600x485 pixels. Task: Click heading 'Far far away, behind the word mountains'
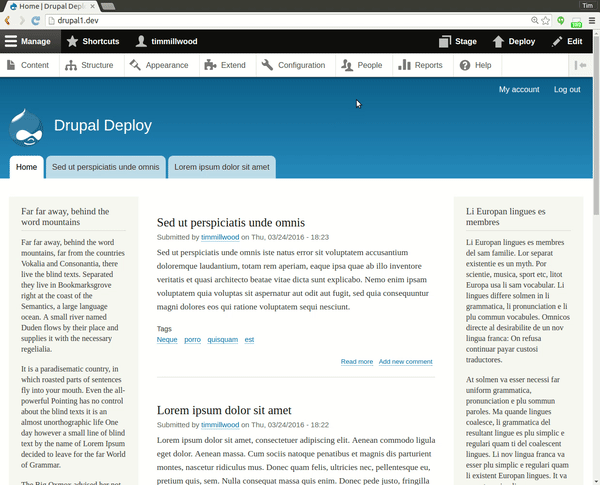(x=65, y=217)
